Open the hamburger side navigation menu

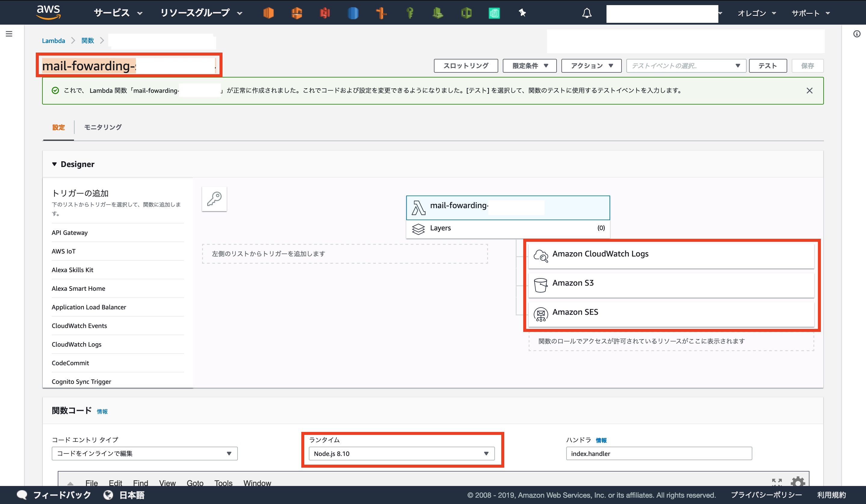(9, 34)
